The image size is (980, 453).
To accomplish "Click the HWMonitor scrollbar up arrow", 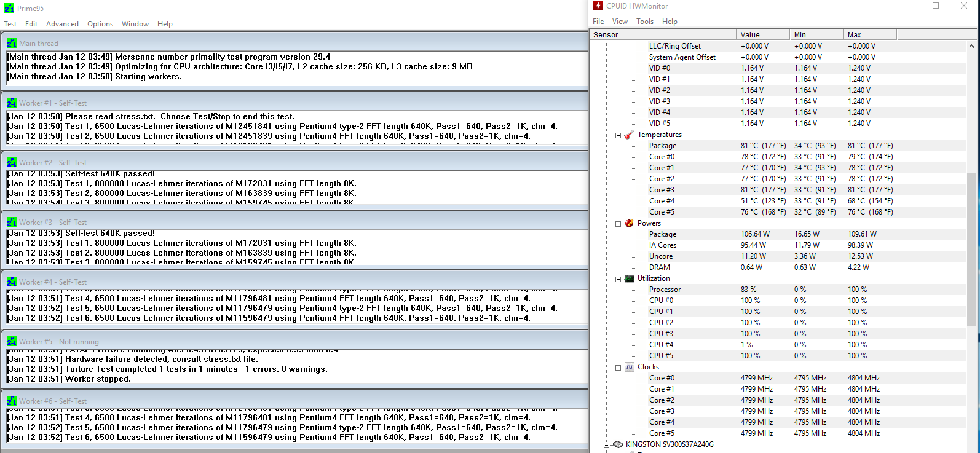I will [971, 46].
